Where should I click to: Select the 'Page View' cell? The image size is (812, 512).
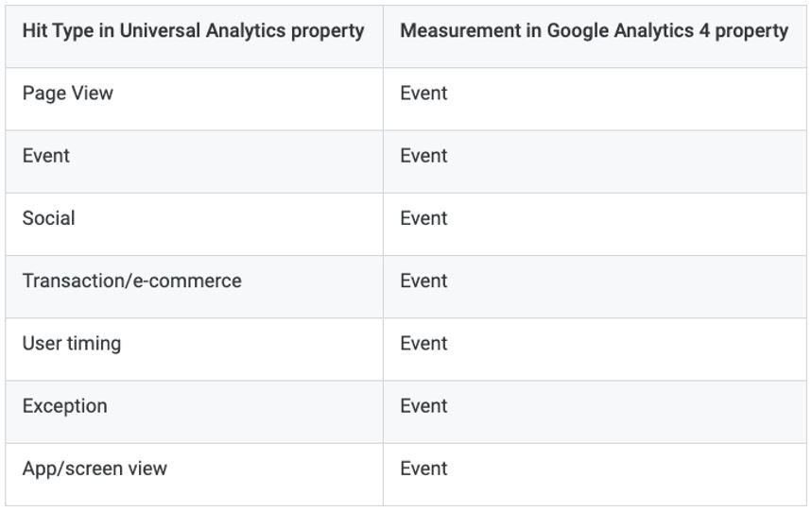[x=194, y=99]
